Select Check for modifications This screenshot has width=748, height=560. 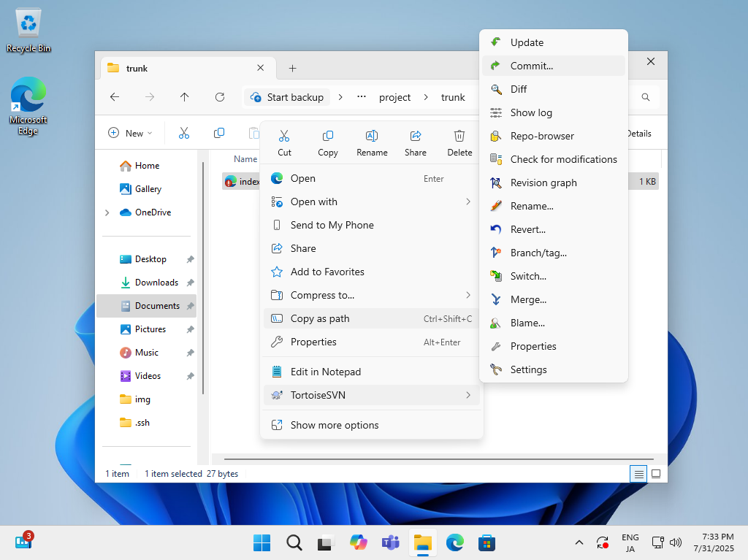(554, 159)
